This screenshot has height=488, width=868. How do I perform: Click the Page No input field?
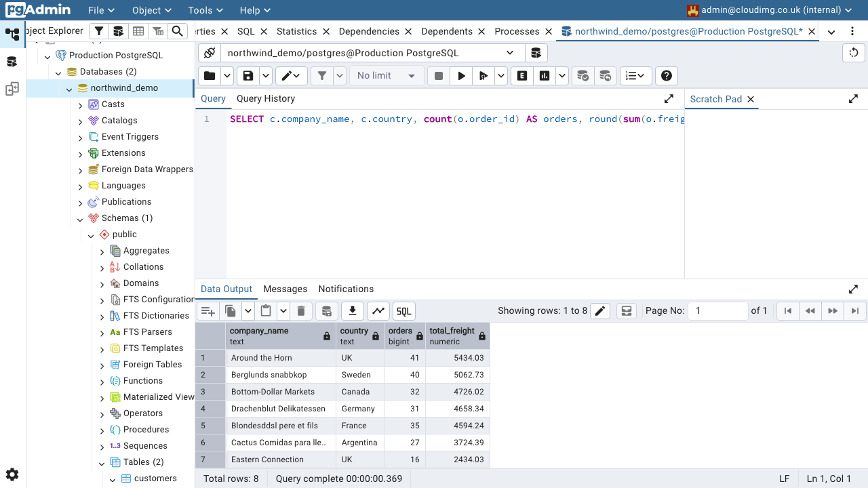[717, 311]
